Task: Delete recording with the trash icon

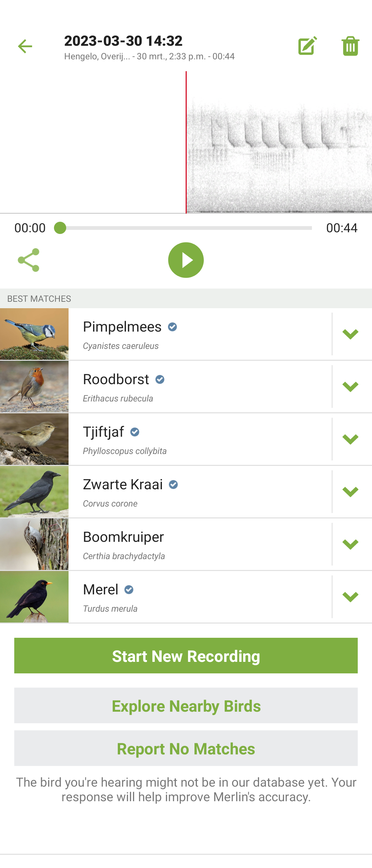Action: coord(350,46)
